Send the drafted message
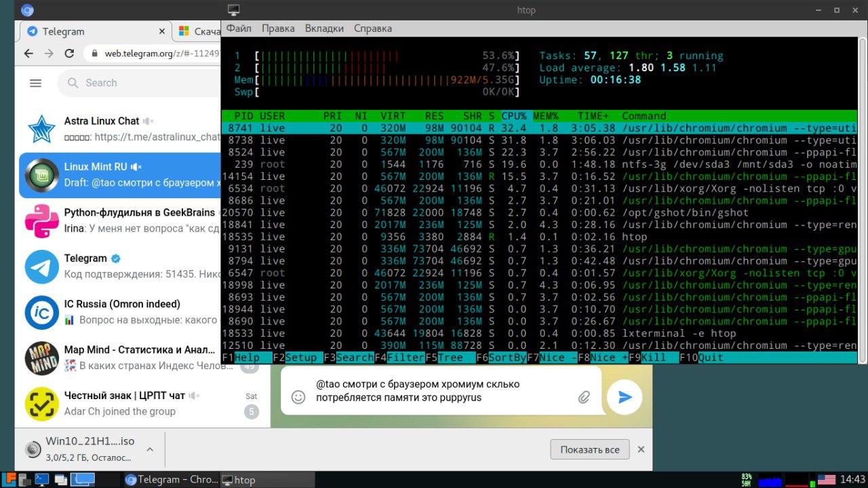Viewport: 868px width, 488px height. coord(625,396)
